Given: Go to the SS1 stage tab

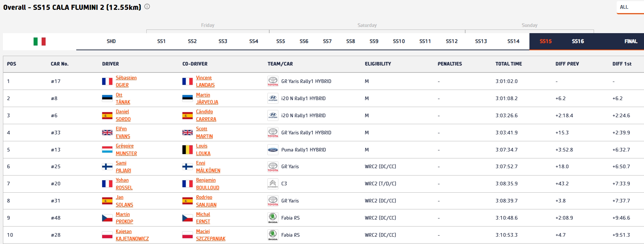Looking at the screenshot, I should (x=161, y=42).
